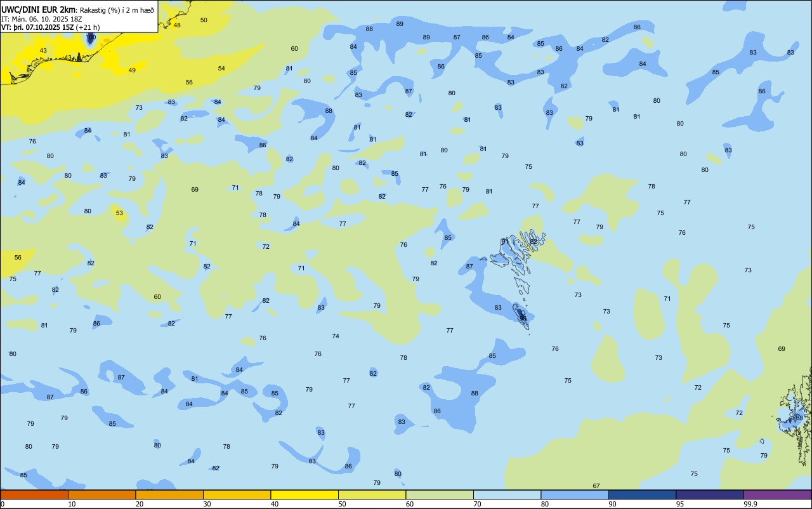Click the 'VT: þri. 07.10.2025 15Z' line
Image resolution: width=812 pixels, height=509 pixels.
[37, 27]
